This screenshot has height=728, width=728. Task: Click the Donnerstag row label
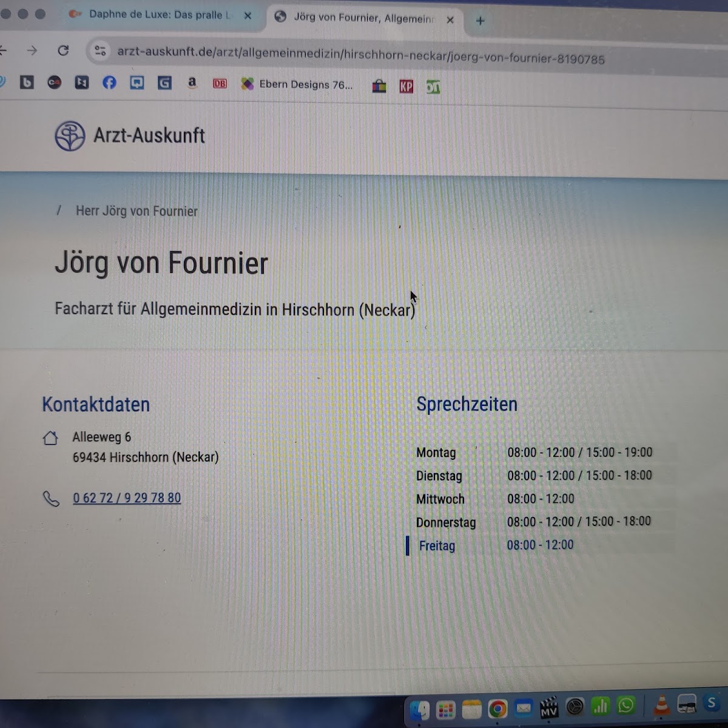pos(446,522)
